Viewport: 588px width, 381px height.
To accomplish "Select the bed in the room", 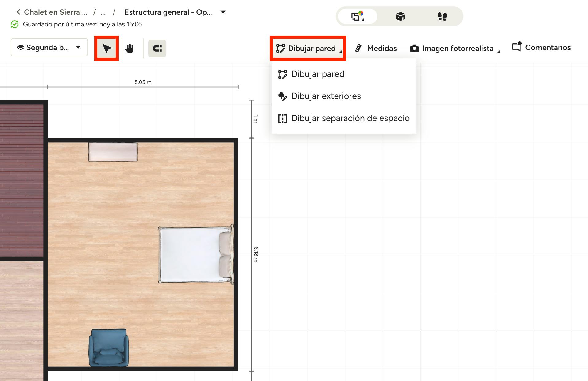I will [x=195, y=254].
